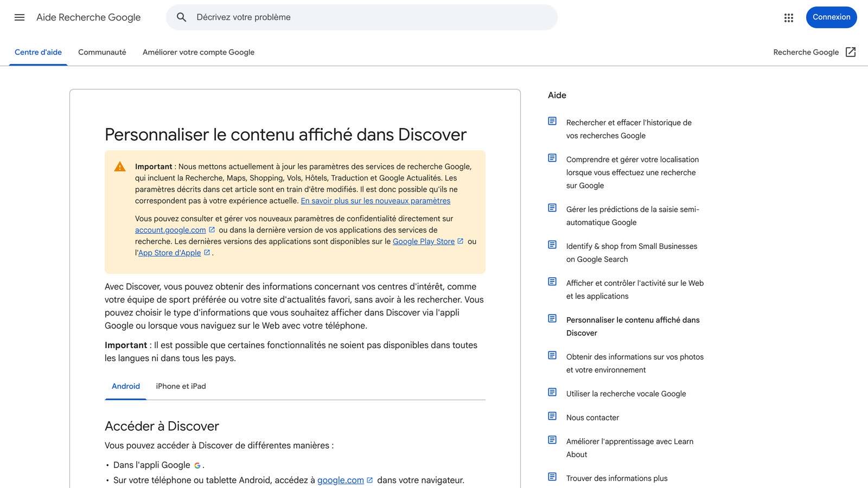Open the Nous contacter link
The image size is (868, 488).
click(592, 418)
